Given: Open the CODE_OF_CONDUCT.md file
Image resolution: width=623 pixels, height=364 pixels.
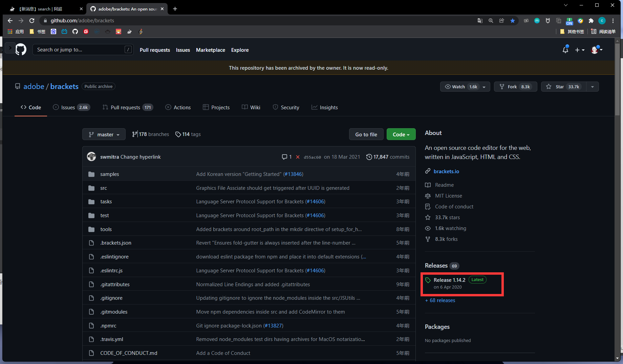Looking at the screenshot, I should pyautogui.click(x=129, y=353).
